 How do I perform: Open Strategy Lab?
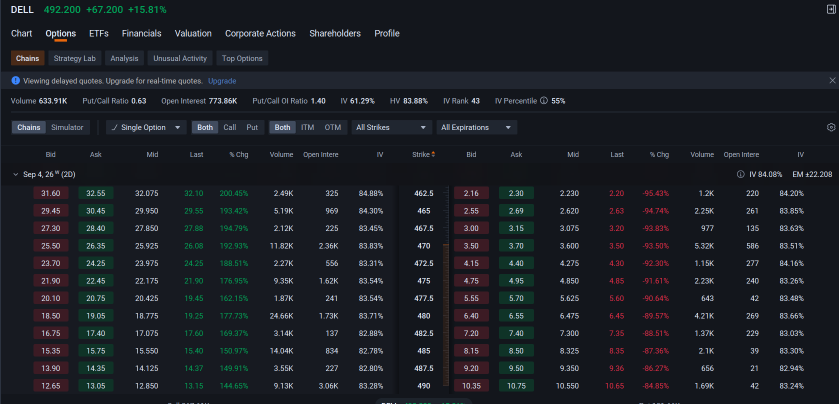point(74,58)
